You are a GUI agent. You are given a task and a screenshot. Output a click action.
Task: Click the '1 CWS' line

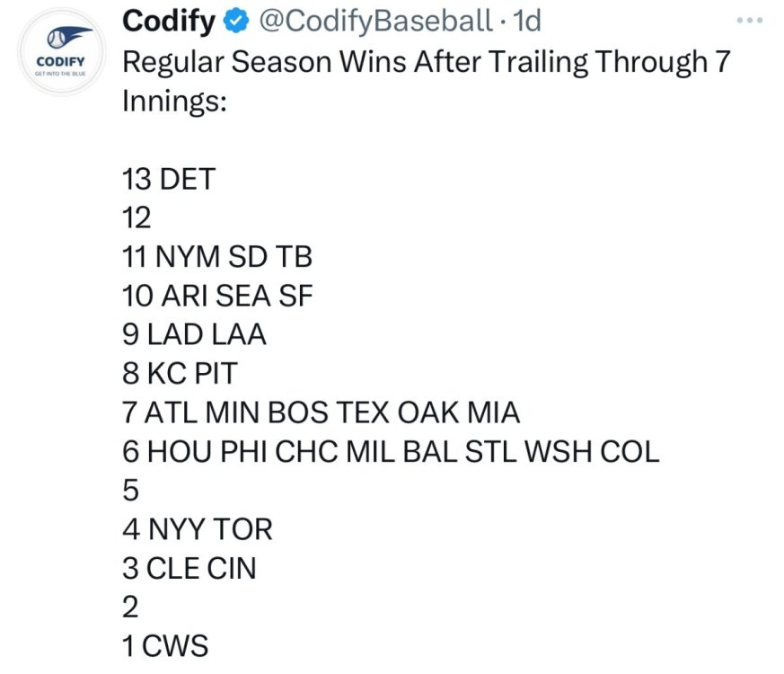pyautogui.click(x=164, y=645)
